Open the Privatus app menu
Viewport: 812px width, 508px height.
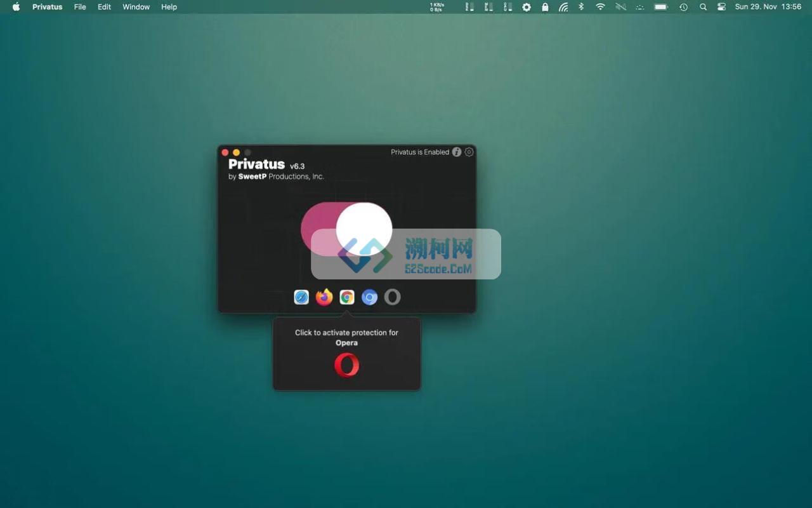(48, 7)
